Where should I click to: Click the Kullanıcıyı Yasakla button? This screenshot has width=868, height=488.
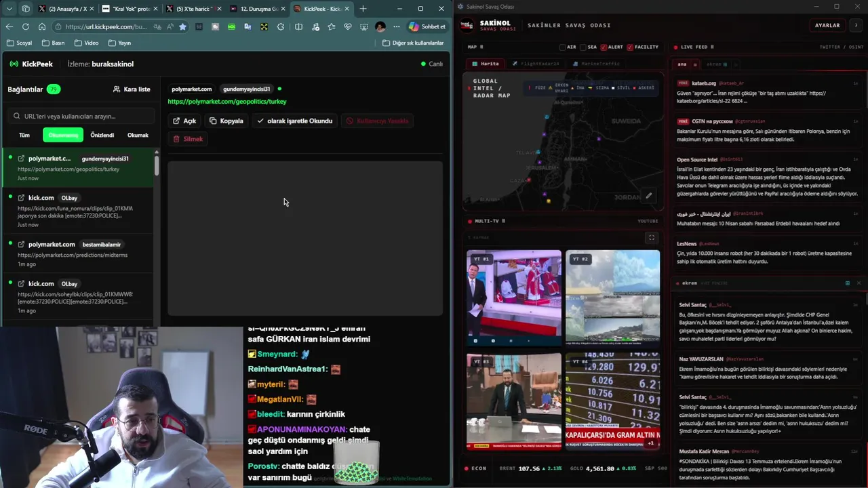click(x=378, y=121)
